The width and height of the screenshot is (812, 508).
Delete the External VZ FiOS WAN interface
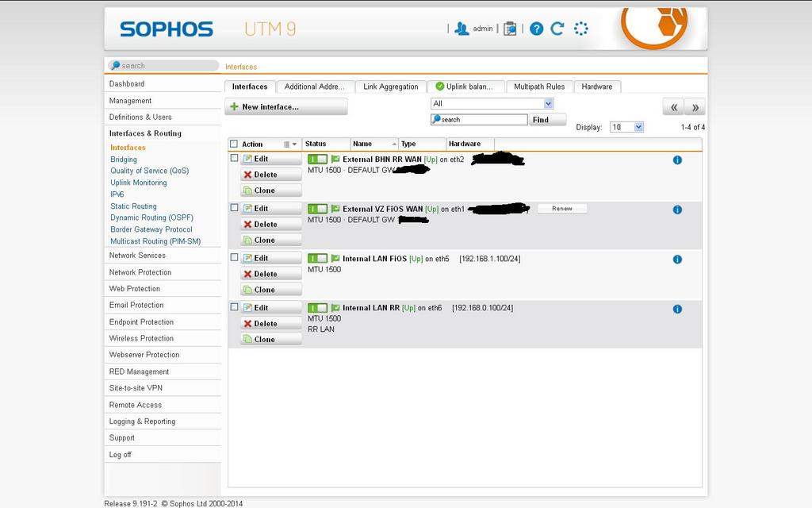point(271,225)
